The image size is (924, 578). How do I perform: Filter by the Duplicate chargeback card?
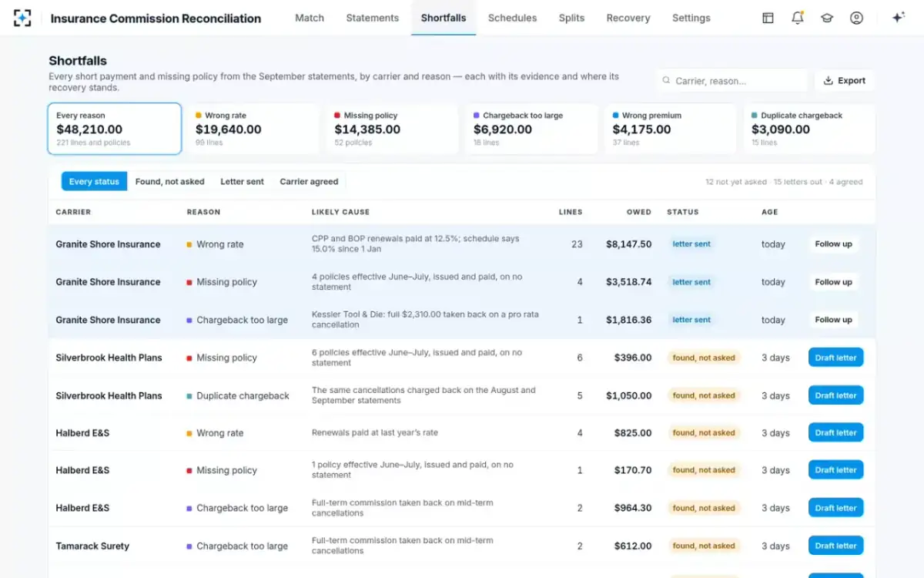[809, 129]
